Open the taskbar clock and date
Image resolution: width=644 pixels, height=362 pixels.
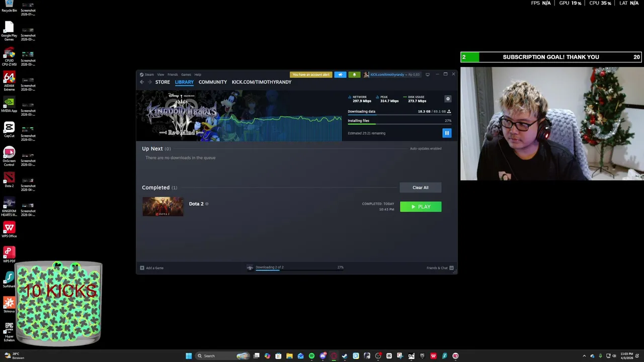(627, 356)
